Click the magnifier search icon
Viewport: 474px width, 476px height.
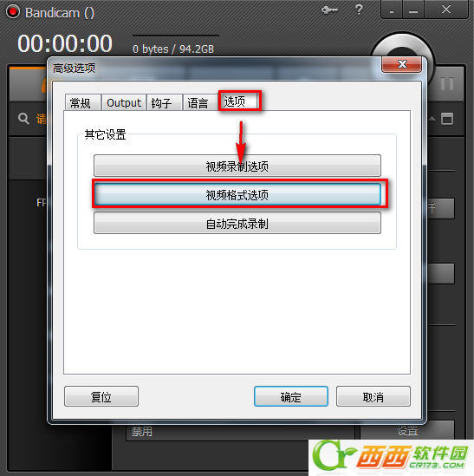point(23,119)
